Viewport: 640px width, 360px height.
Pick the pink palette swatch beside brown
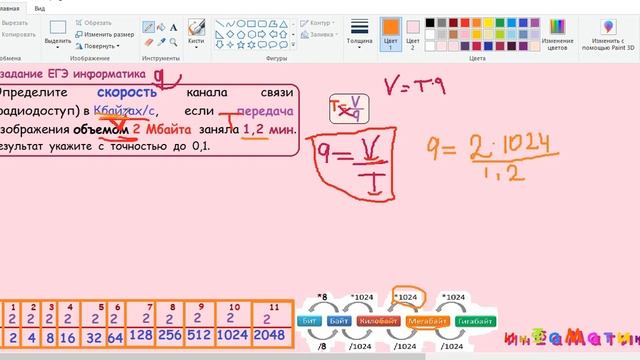point(465,34)
